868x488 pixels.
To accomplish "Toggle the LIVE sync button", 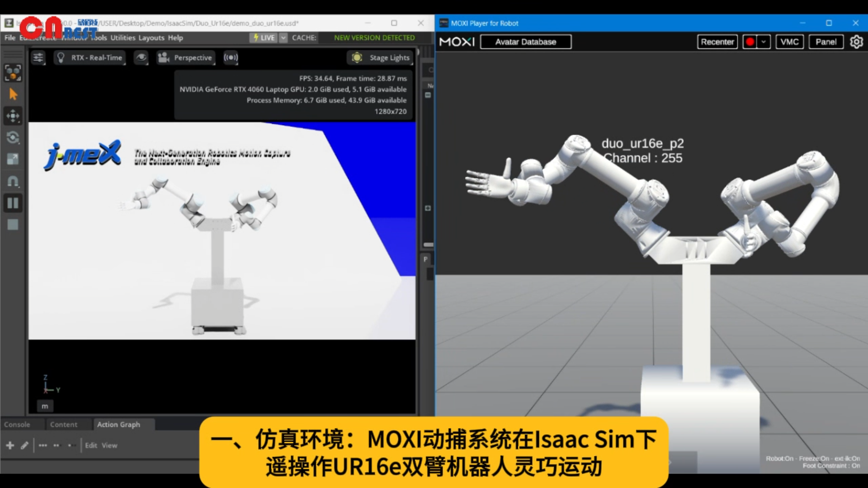I will pyautogui.click(x=264, y=38).
